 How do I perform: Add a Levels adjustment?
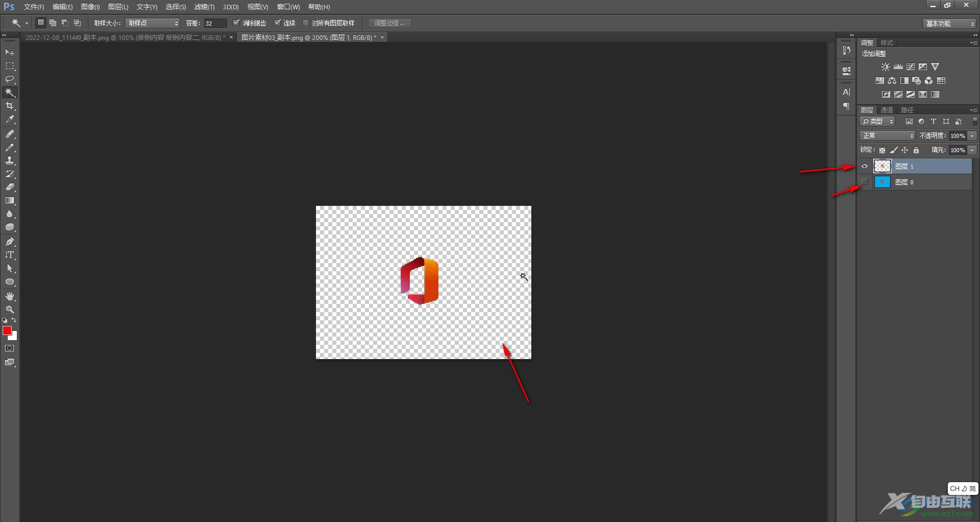coord(898,67)
